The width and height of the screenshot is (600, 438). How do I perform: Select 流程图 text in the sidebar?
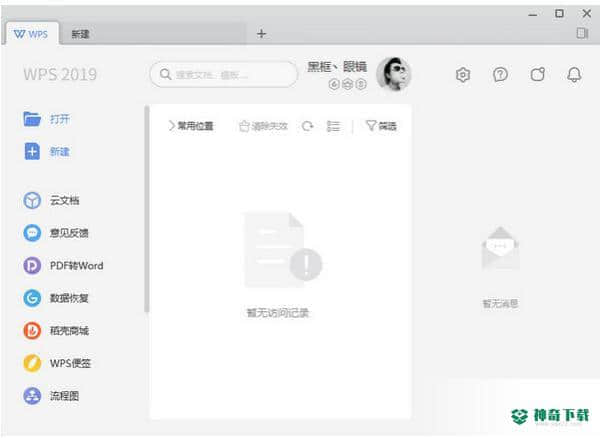point(65,396)
